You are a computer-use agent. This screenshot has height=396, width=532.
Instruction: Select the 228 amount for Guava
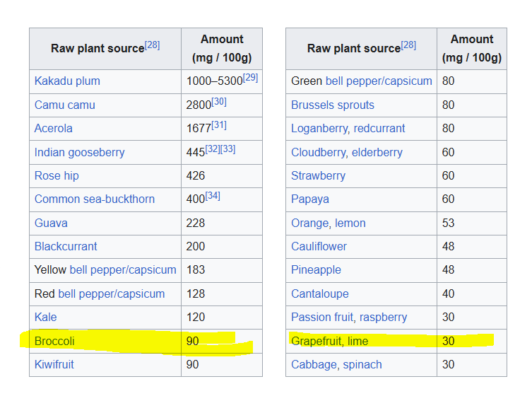click(196, 223)
